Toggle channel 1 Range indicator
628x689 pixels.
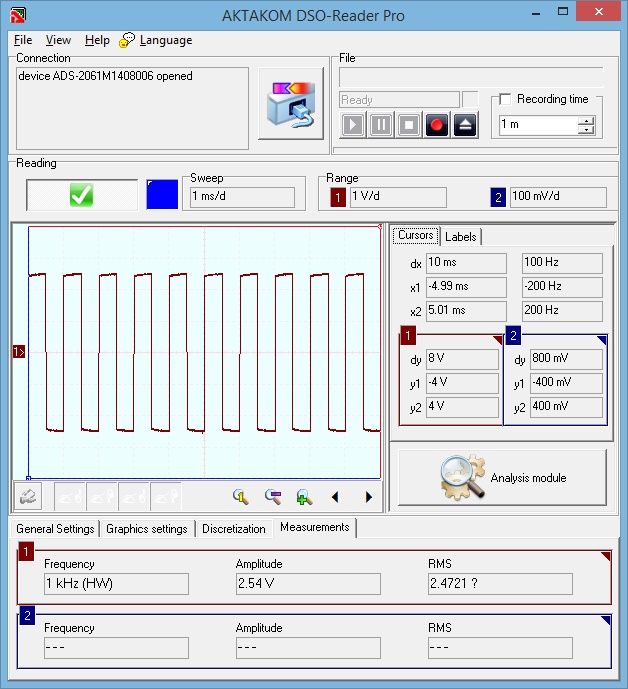point(338,197)
